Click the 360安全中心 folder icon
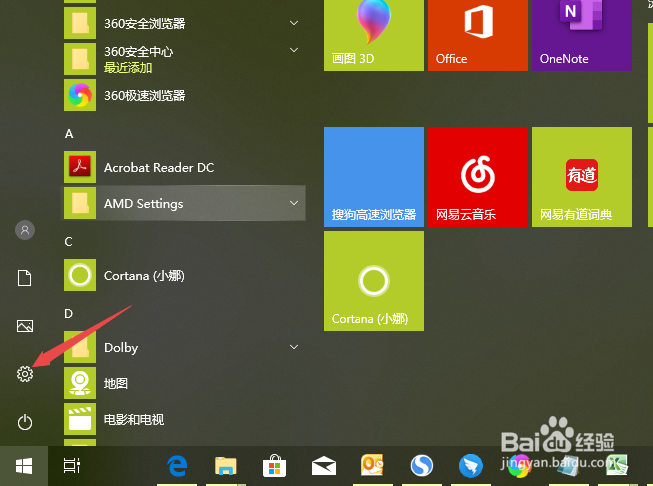 click(80, 59)
